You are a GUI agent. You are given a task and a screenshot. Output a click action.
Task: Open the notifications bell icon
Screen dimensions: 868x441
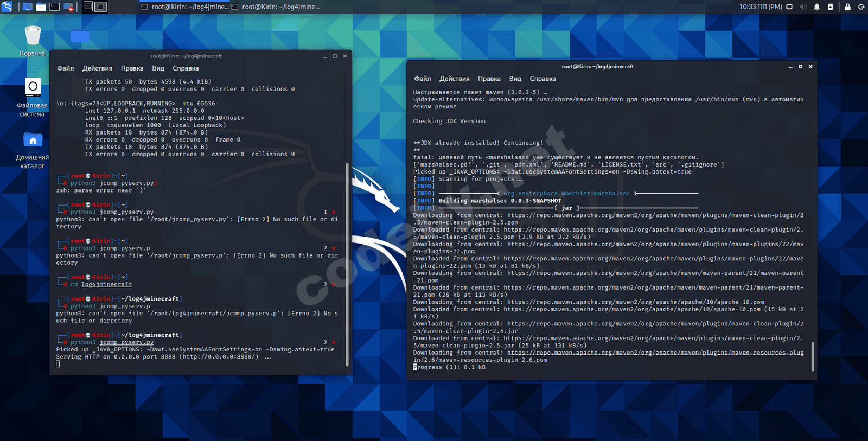tap(816, 7)
